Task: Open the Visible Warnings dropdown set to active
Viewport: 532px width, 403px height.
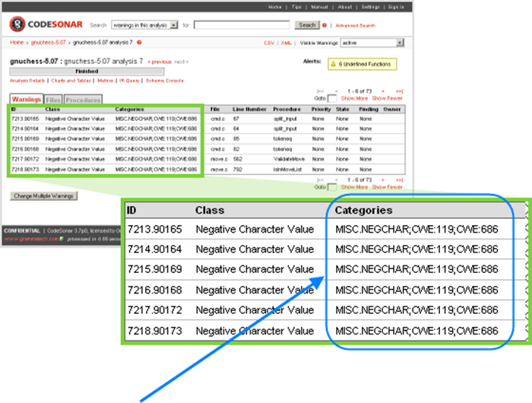Action: coord(372,43)
